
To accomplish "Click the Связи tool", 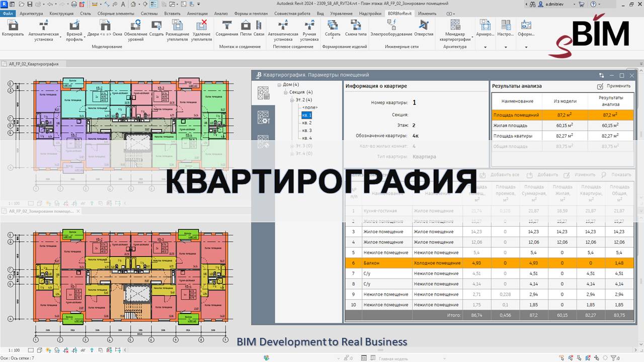I will point(259,28).
